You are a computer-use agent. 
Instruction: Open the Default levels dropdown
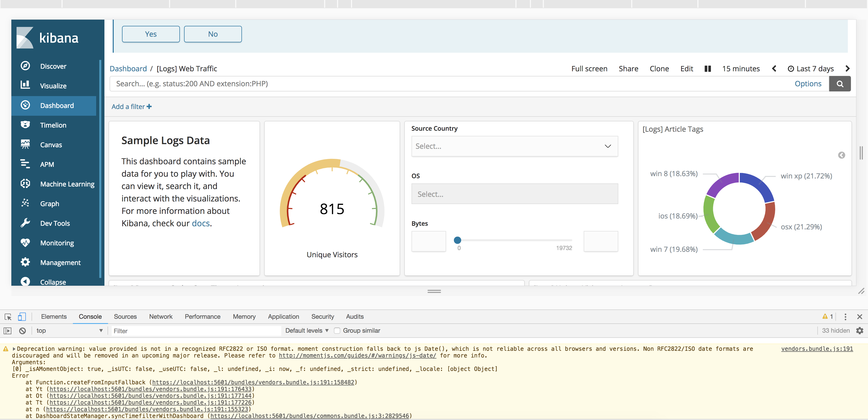tap(306, 330)
